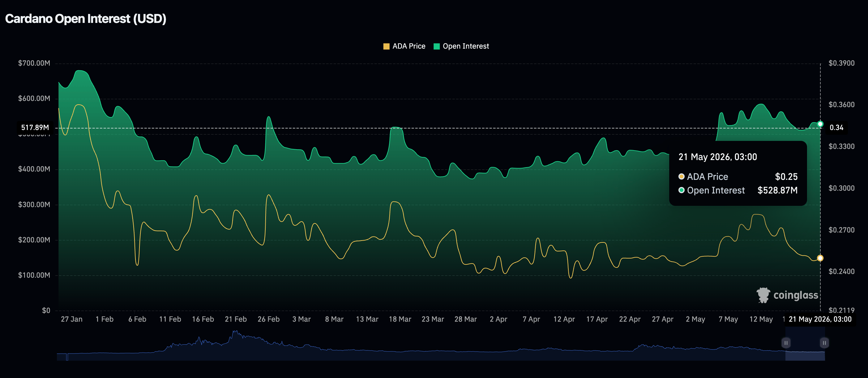Click the 21 May 2026, 03:00 axis label
868x378 pixels.
[x=820, y=319]
